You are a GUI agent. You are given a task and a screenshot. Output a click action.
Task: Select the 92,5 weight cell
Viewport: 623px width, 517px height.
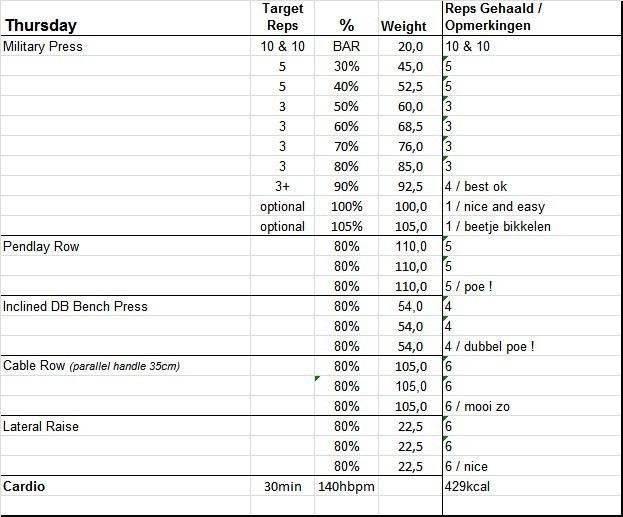tap(410, 186)
